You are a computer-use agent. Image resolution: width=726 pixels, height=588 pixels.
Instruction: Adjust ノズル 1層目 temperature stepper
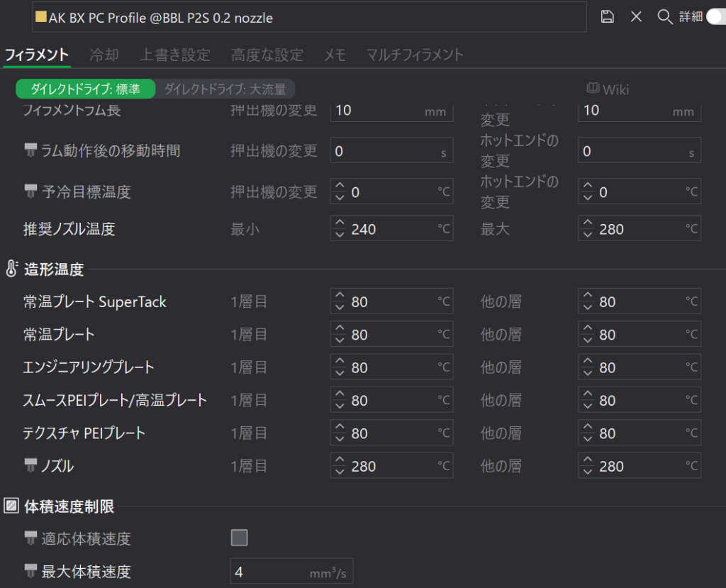340,466
